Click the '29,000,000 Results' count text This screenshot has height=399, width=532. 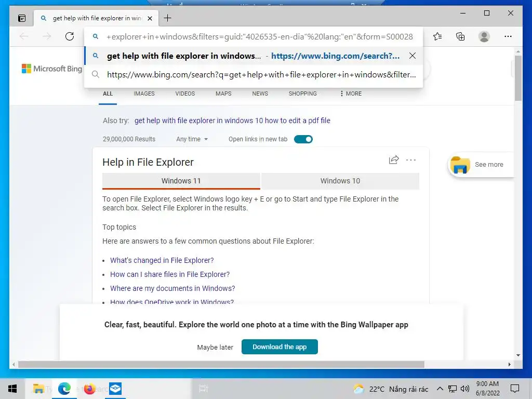click(x=129, y=139)
